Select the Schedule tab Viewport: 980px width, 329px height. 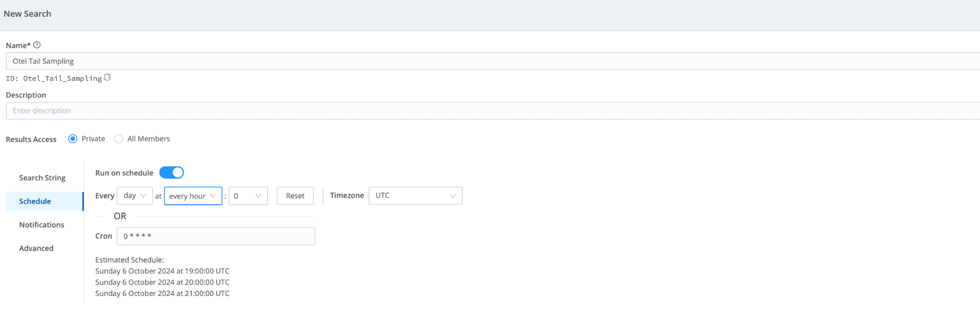tap(35, 201)
